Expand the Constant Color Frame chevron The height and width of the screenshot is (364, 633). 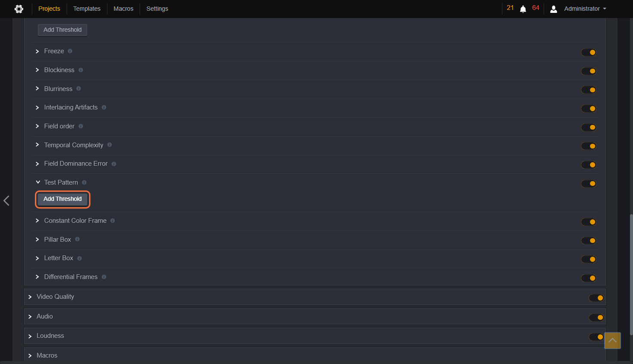pyautogui.click(x=37, y=221)
